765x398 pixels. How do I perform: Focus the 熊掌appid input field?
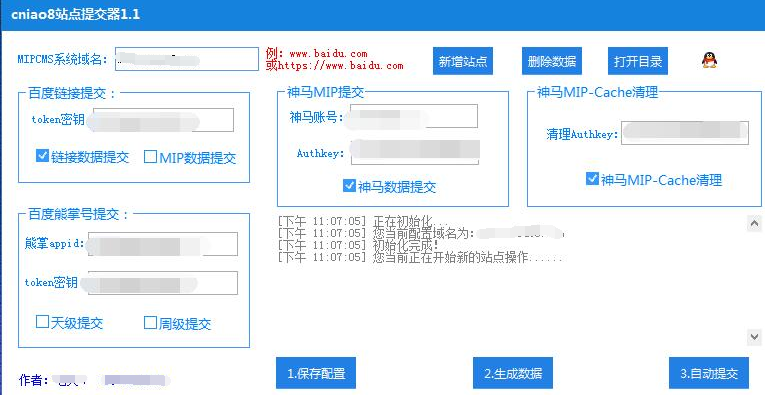coord(162,244)
